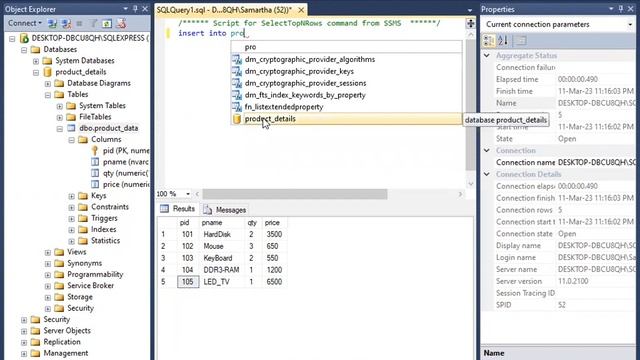Select the Views folder
640x360 pixels.
(x=77, y=252)
